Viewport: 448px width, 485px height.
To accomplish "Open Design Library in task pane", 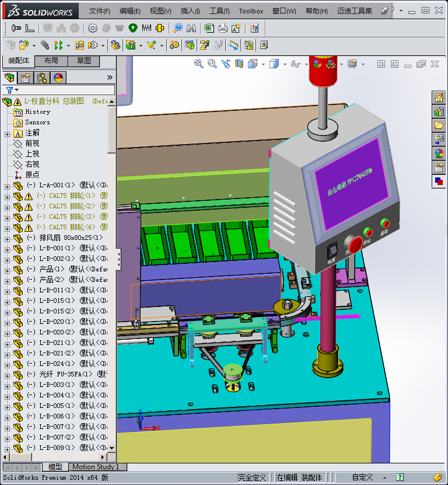I will pyautogui.click(x=439, y=111).
